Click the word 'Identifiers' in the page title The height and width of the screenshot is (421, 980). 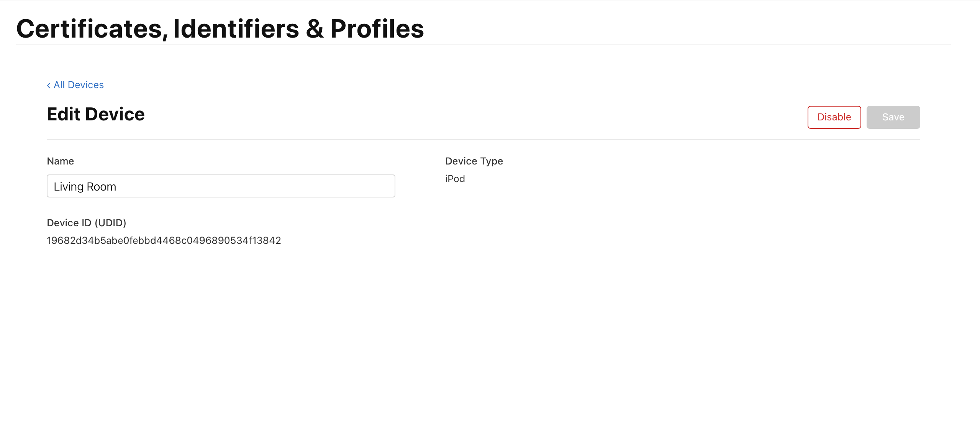pyautogui.click(x=236, y=29)
